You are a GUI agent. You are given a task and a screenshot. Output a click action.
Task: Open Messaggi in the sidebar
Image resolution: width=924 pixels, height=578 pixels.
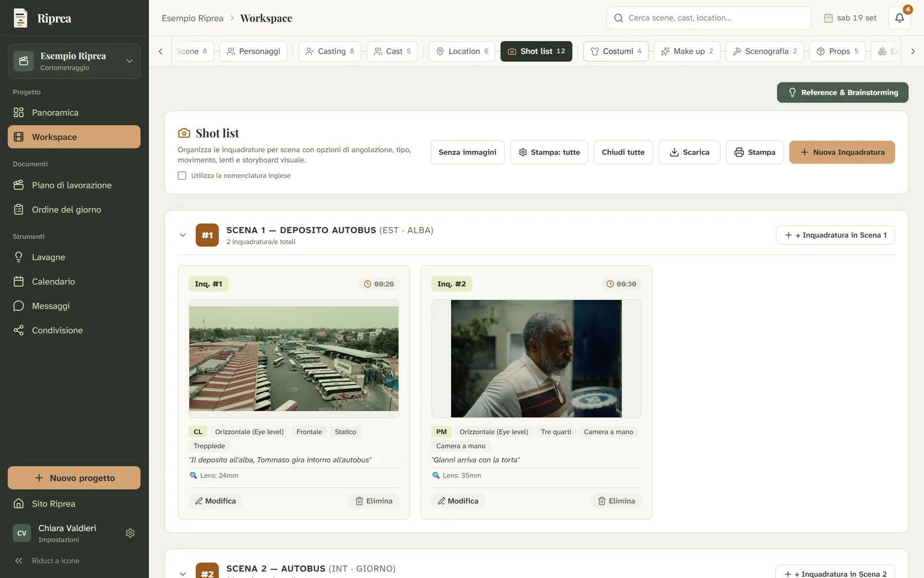point(74,306)
